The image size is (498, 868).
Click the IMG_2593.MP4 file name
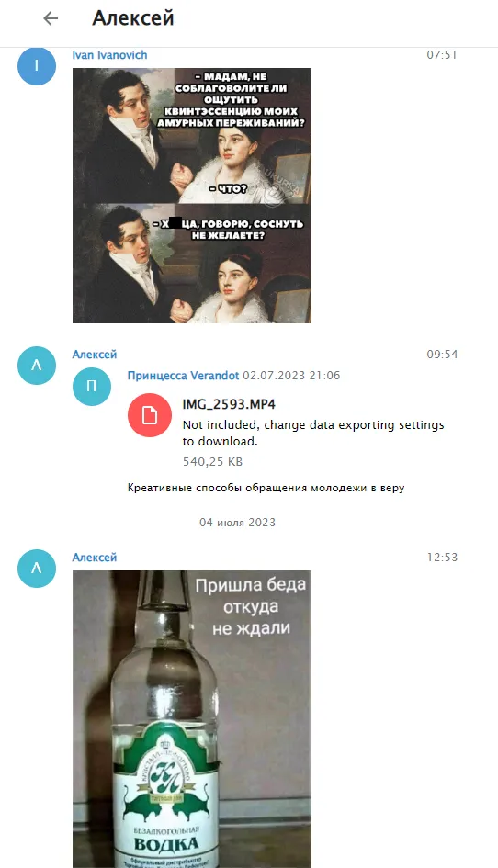tap(229, 405)
